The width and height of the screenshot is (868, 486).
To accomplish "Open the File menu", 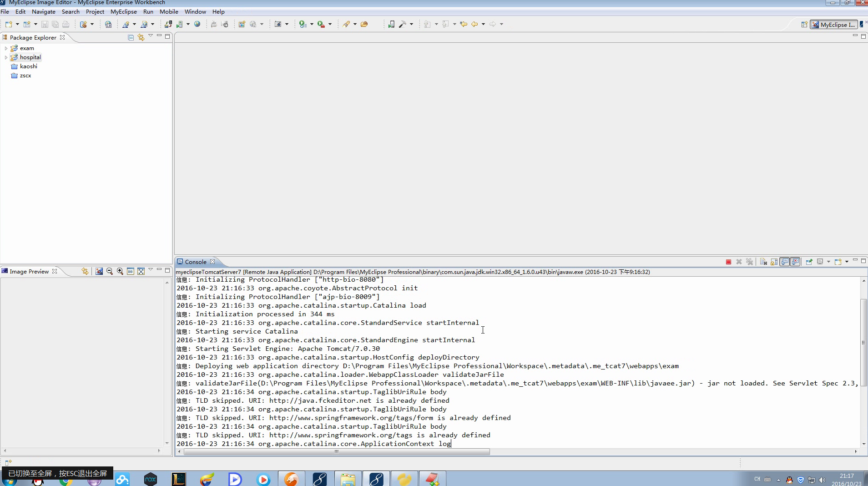I will (5, 11).
